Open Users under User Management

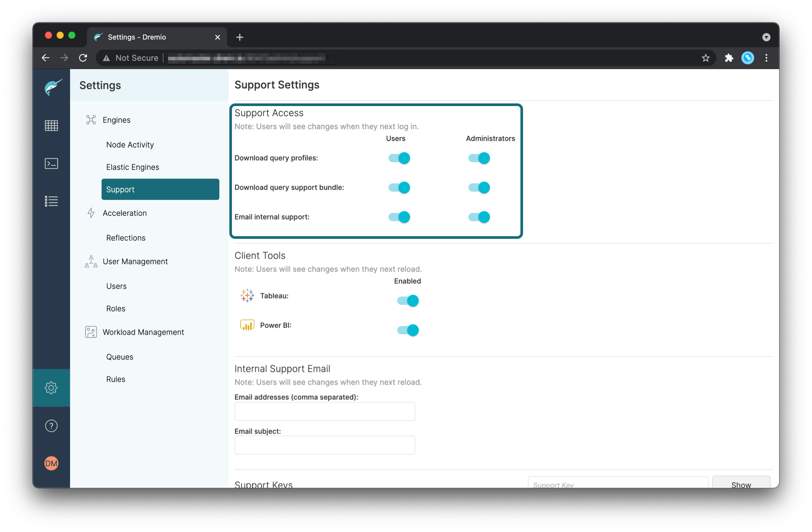coord(116,286)
